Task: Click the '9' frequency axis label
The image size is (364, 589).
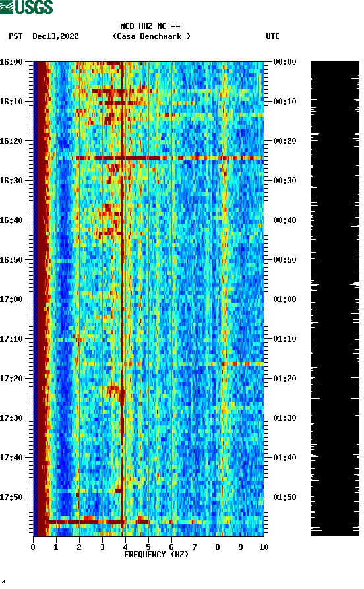Action: click(x=241, y=547)
